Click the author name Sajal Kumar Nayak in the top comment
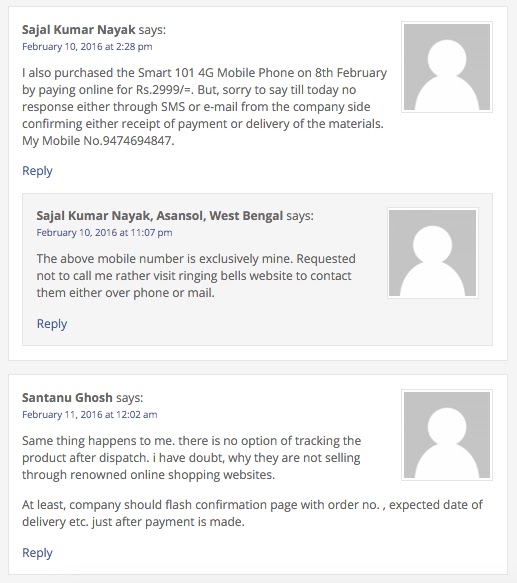 (78, 30)
